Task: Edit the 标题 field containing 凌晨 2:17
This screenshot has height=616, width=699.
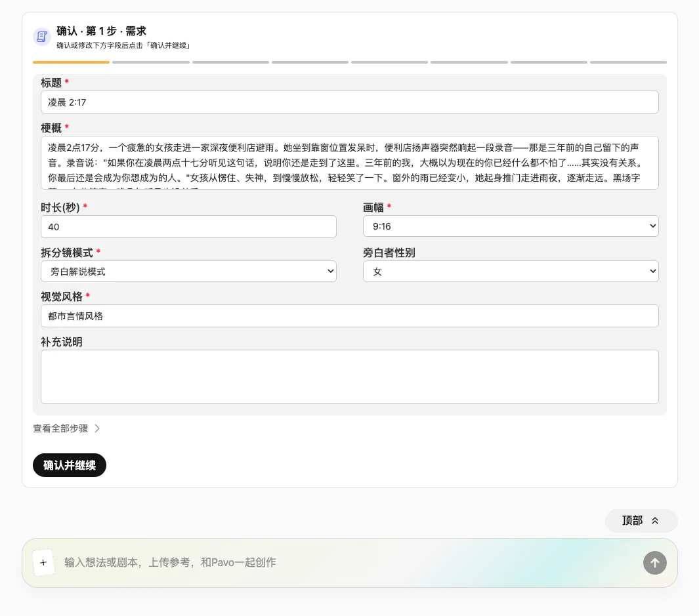Action: 349,102
